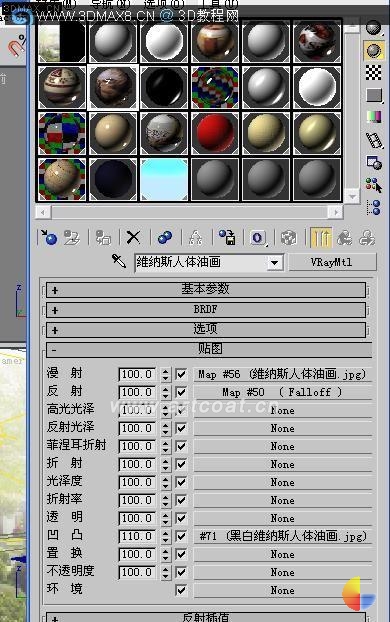The height and width of the screenshot is (622, 390).
Task: Click the 折射率 amount spinner arrows
Action: click(x=166, y=500)
